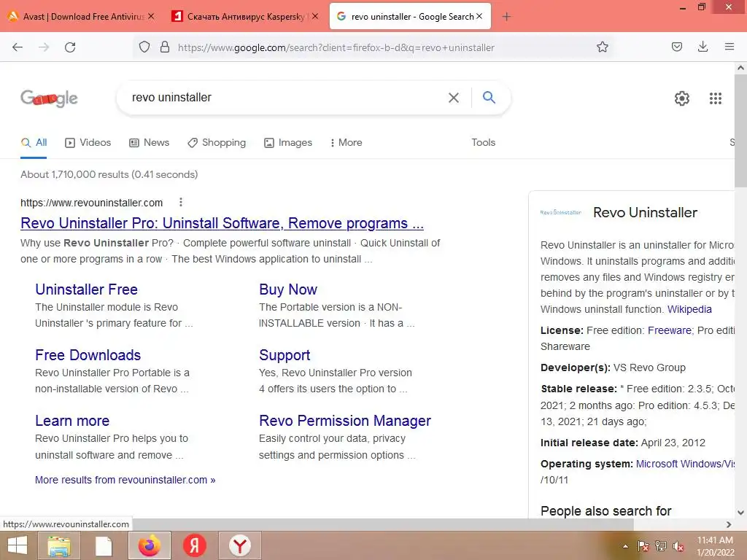Viewport: 747px width, 560px height.
Task: Clear the search box with X icon
Action: pyautogui.click(x=454, y=98)
